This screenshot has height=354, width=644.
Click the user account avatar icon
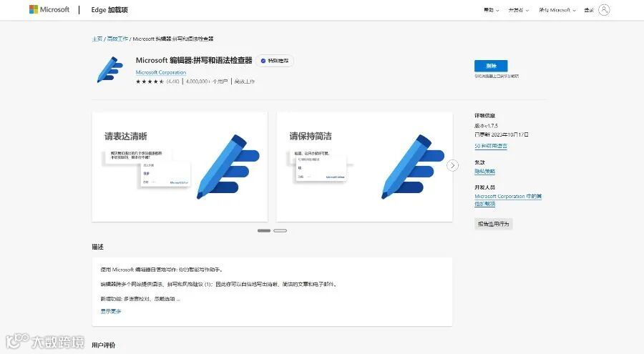pos(604,10)
